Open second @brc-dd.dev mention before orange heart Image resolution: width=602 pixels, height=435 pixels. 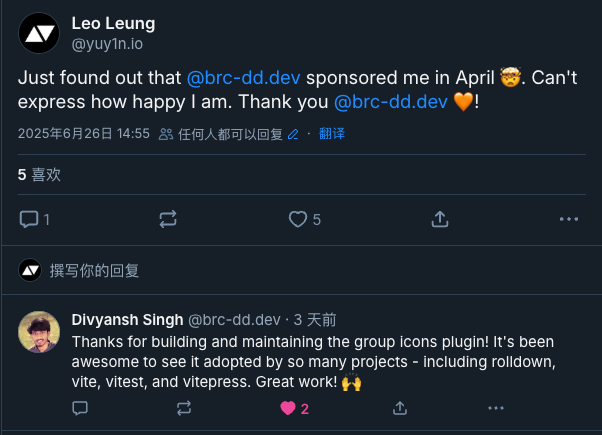click(391, 102)
